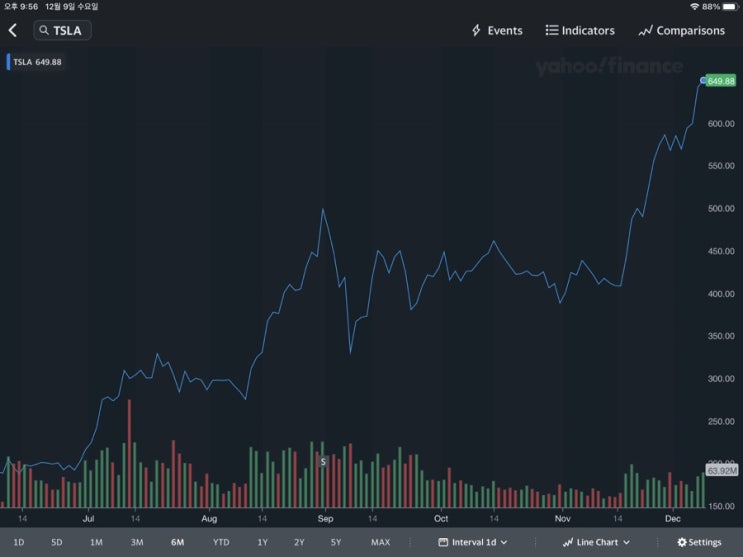Click the S split marker on chart
Screen dimensions: 743x557
pos(323,461)
